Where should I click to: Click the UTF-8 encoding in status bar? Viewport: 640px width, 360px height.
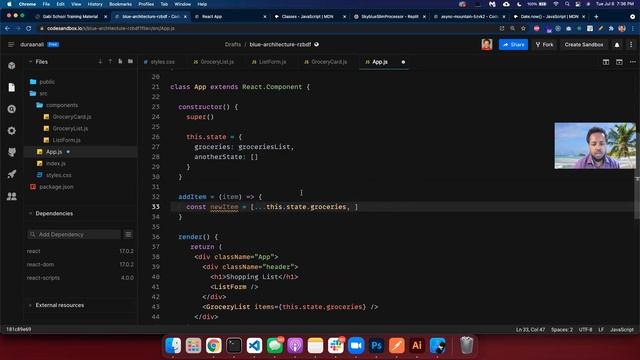click(585, 329)
